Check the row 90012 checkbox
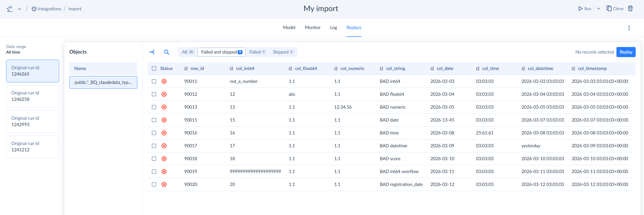The width and height of the screenshot is (644, 215). point(154,94)
